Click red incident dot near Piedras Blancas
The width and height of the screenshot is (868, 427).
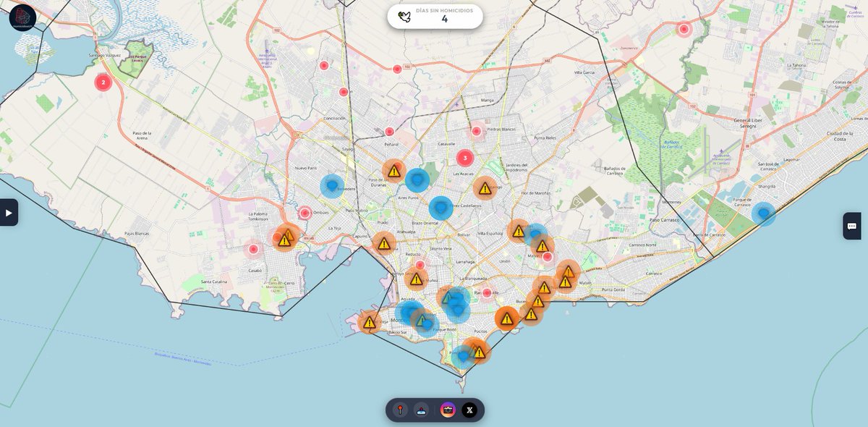point(476,131)
